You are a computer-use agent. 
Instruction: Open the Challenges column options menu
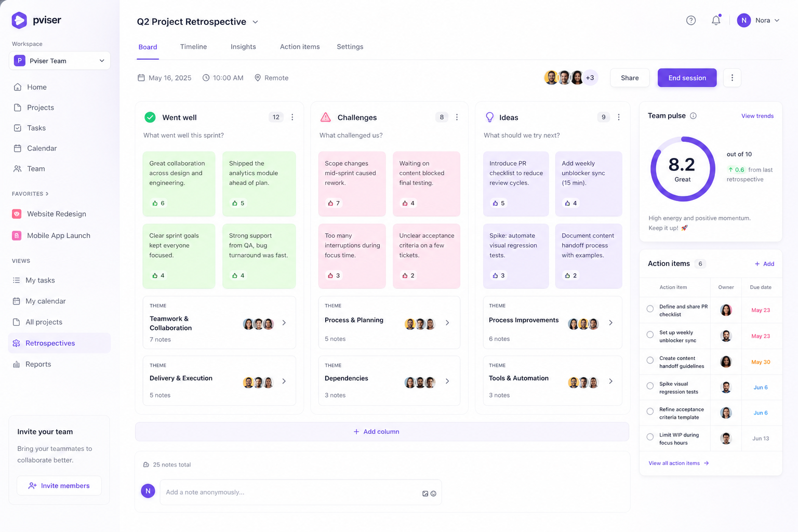pos(457,117)
